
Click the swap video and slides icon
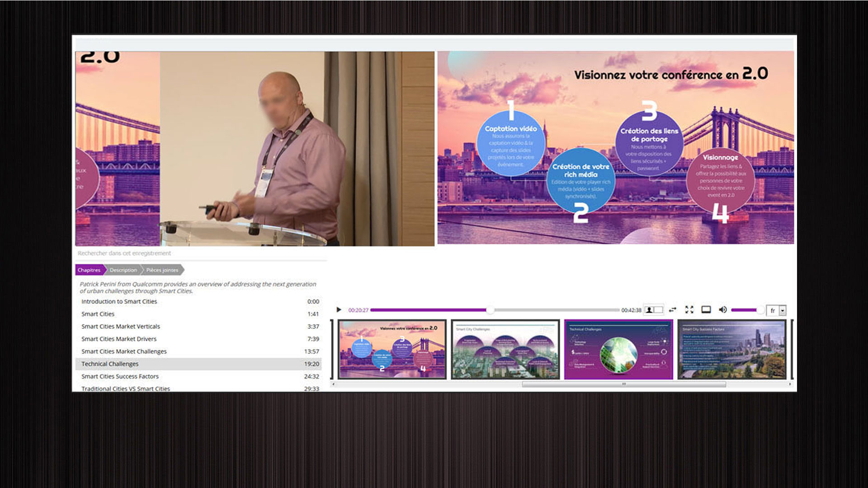click(x=673, y=310)
